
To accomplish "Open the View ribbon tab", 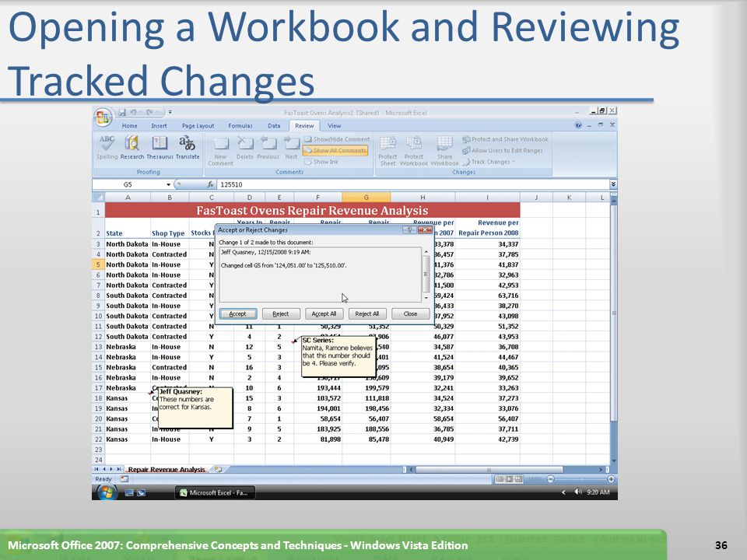I will tap(334, 126).
